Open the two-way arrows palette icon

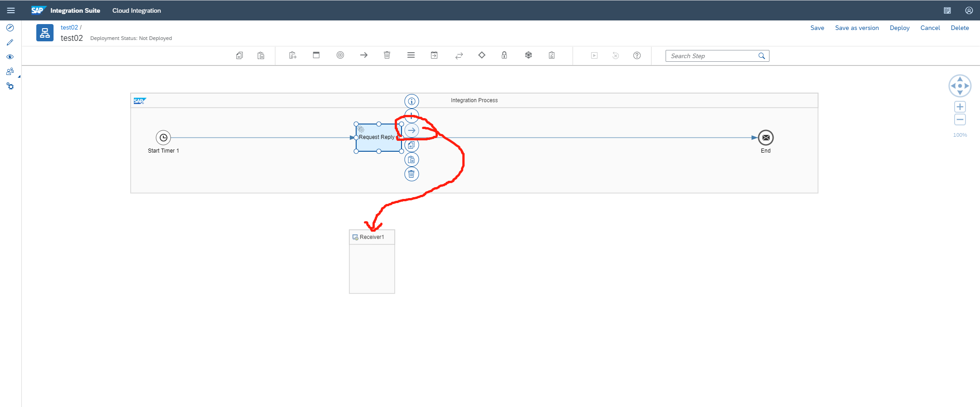tap(459, 55)
